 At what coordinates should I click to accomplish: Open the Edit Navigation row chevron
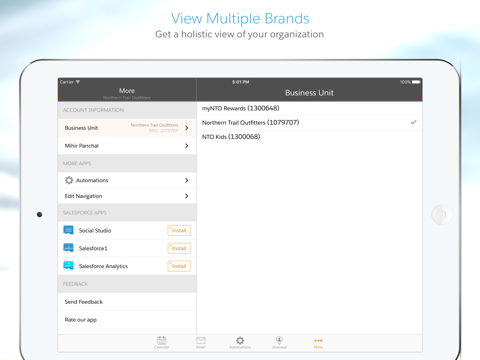(x=187, y=196)
